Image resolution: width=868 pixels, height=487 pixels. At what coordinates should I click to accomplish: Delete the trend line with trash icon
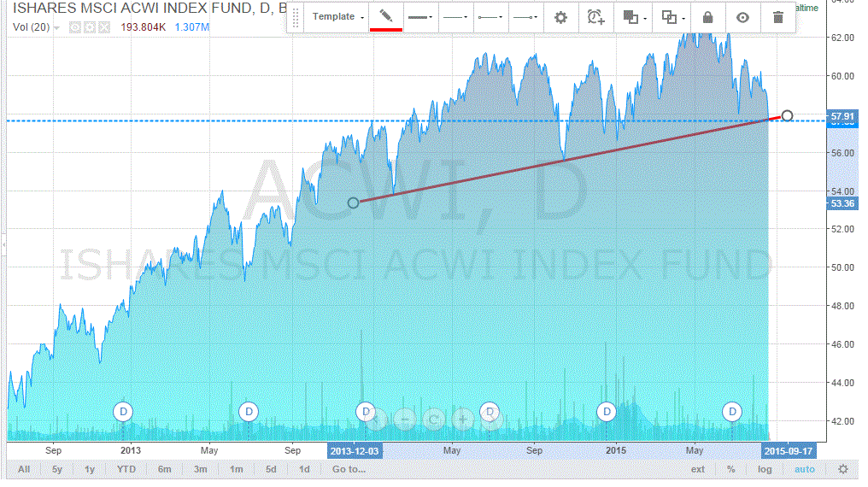click(x=777, y=18)
